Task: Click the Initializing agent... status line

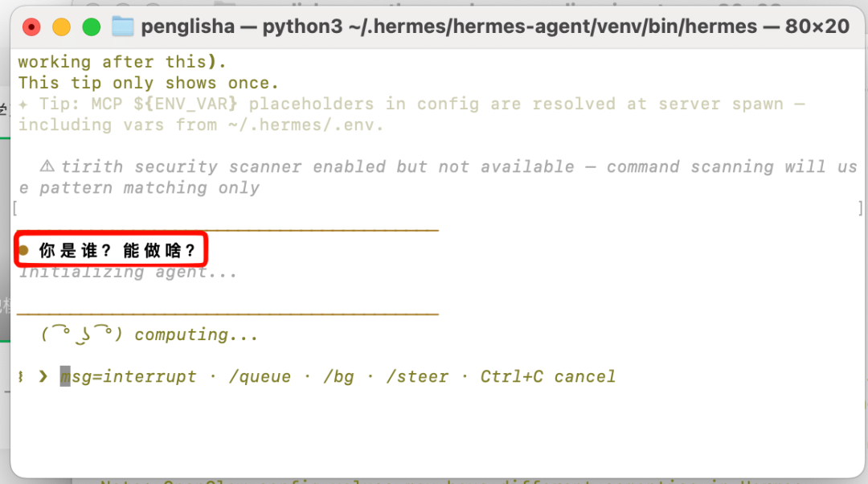Action: coord(128,273)
